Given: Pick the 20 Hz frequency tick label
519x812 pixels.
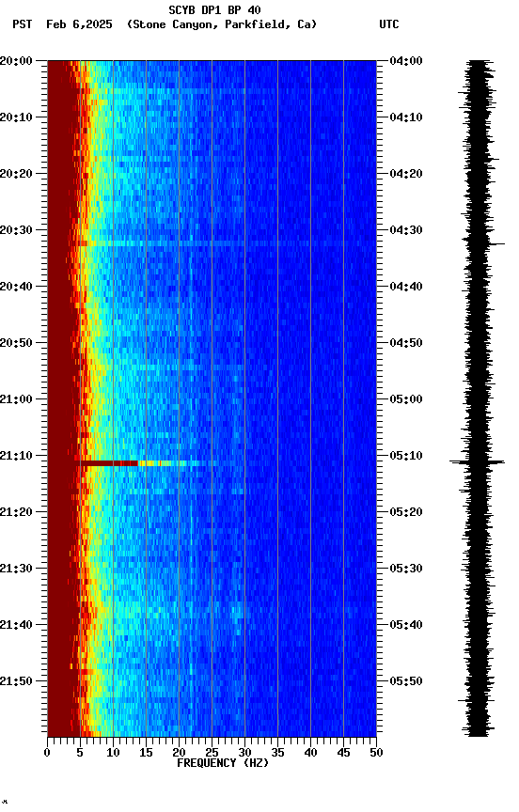Looking at the screenshot, I should click(x=179, y=753).
